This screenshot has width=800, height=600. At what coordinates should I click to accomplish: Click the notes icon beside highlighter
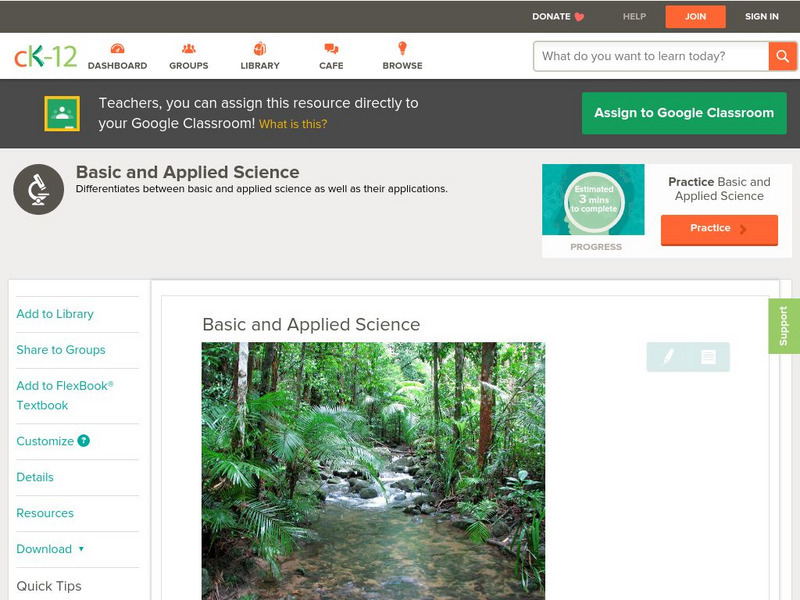[x=708, y=357]
